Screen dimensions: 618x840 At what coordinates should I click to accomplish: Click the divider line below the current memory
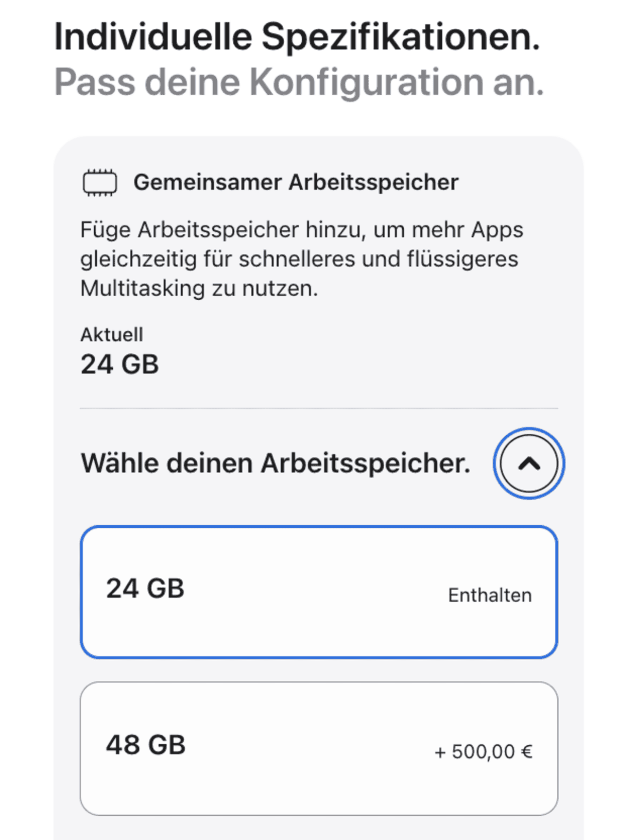319,408
